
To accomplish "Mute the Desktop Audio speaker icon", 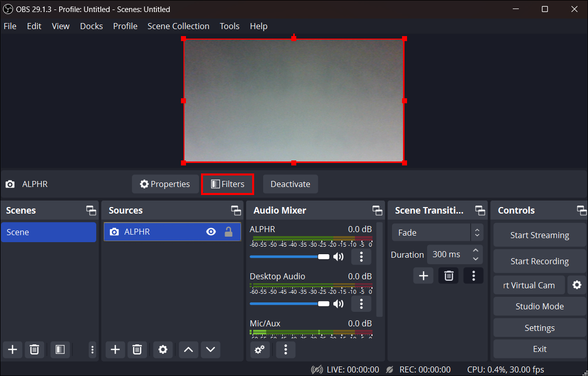I will [x=339, y=303].
